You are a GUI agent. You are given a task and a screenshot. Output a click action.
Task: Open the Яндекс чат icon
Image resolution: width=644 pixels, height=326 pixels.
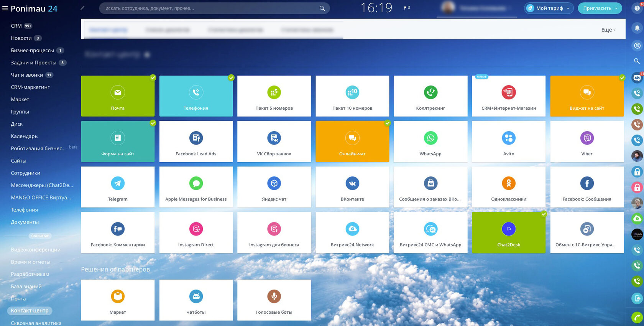[x=274, y=183]
